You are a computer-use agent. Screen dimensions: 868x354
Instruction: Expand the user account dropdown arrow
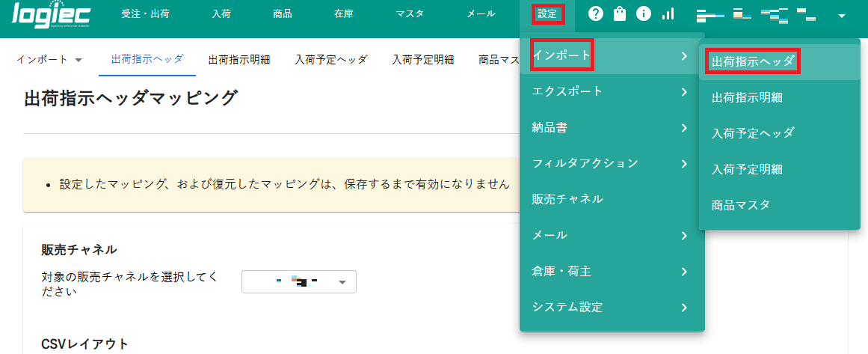(842, 16)
